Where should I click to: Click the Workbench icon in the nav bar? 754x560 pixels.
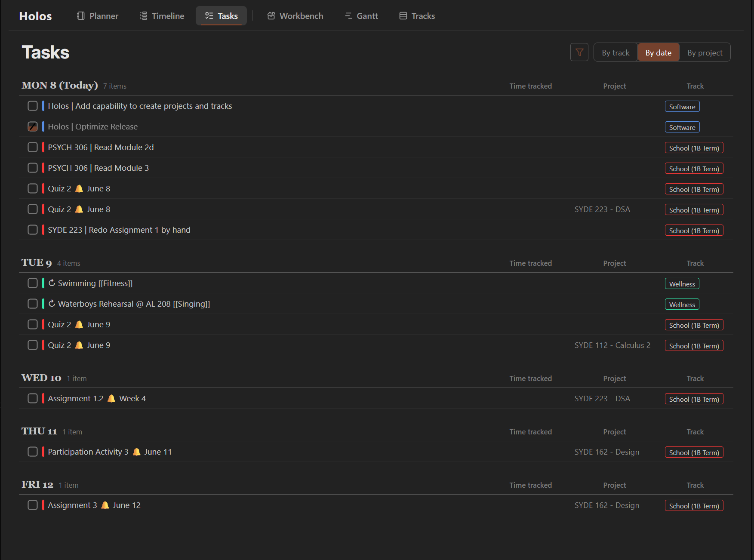point(271,16)
